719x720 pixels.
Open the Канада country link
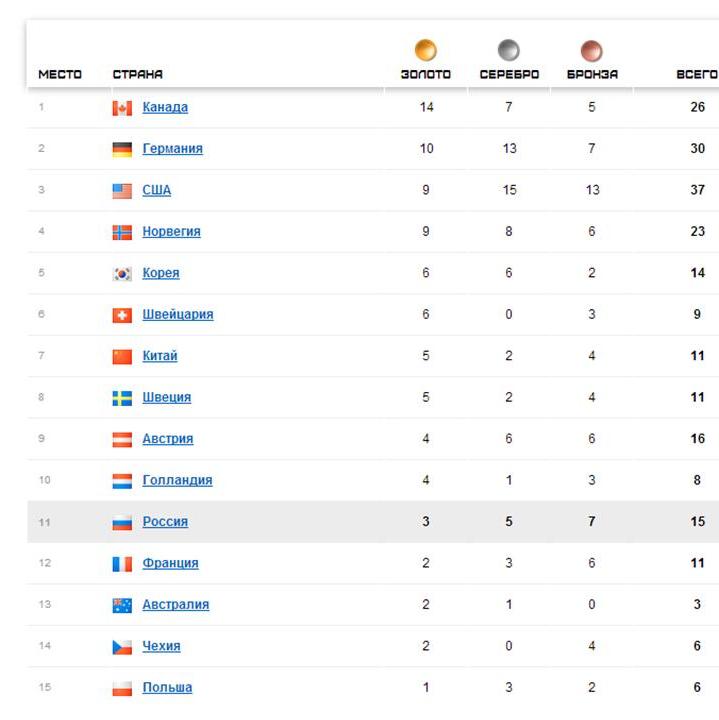pos(165,107)
